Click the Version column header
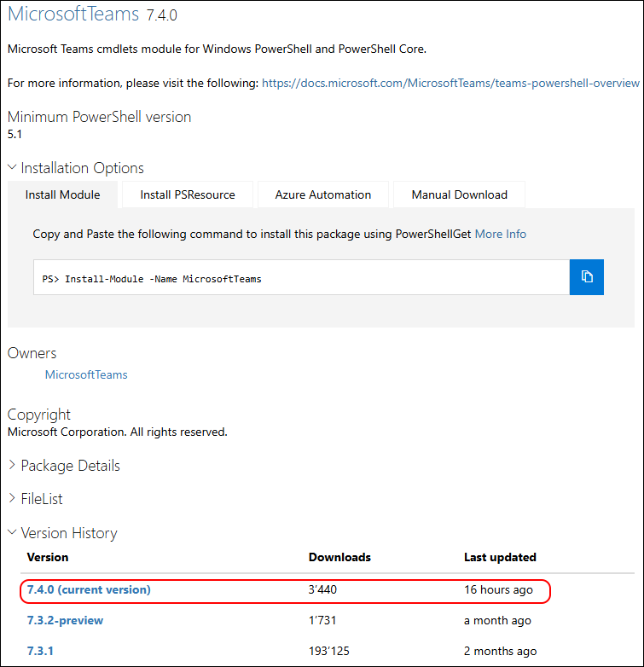Viewport: 644px width, 667px height. 48,557
